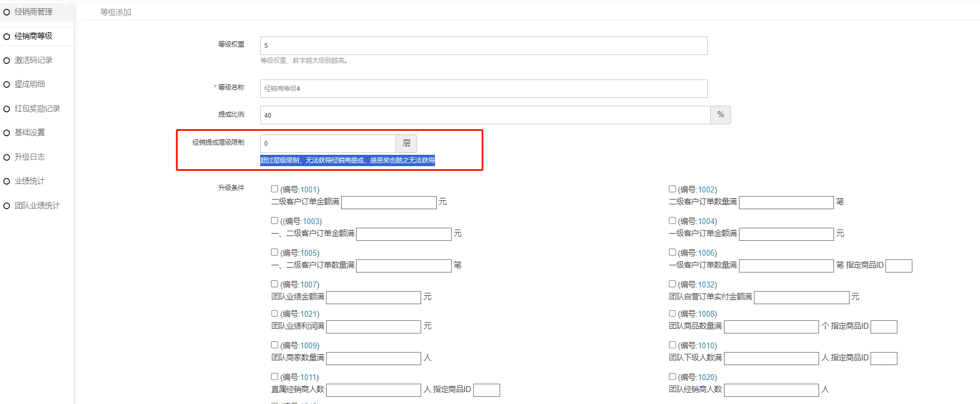Viewport: 980px width, 404px height.
Task: Toggle the 编号:1010 团队下级人数 checkbox
Action: 672,345
